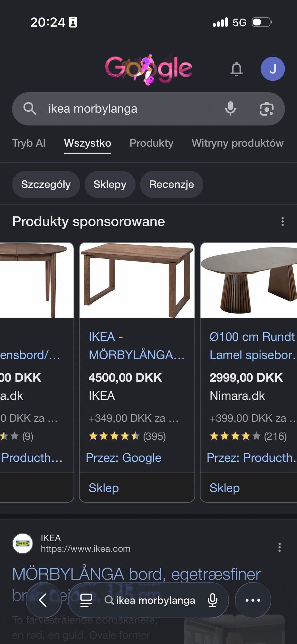Tap microphone in bottom address bar
297x644 pixels.
coord(213,600)
